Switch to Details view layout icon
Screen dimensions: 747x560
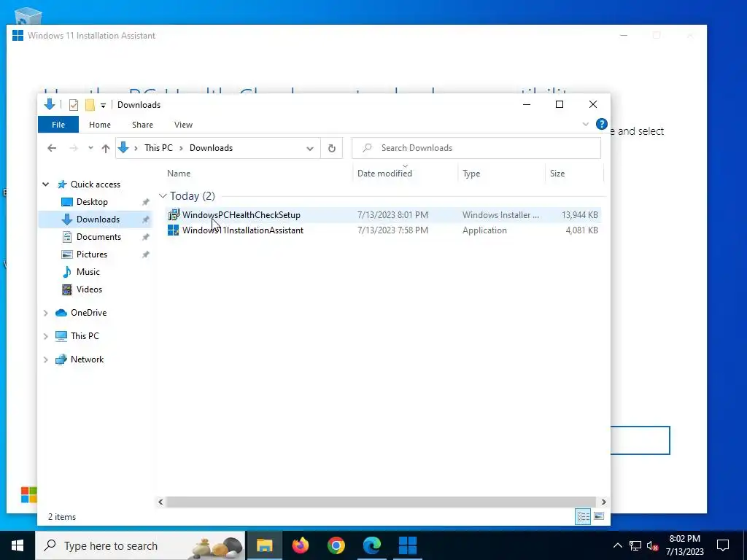pos(583,517)
